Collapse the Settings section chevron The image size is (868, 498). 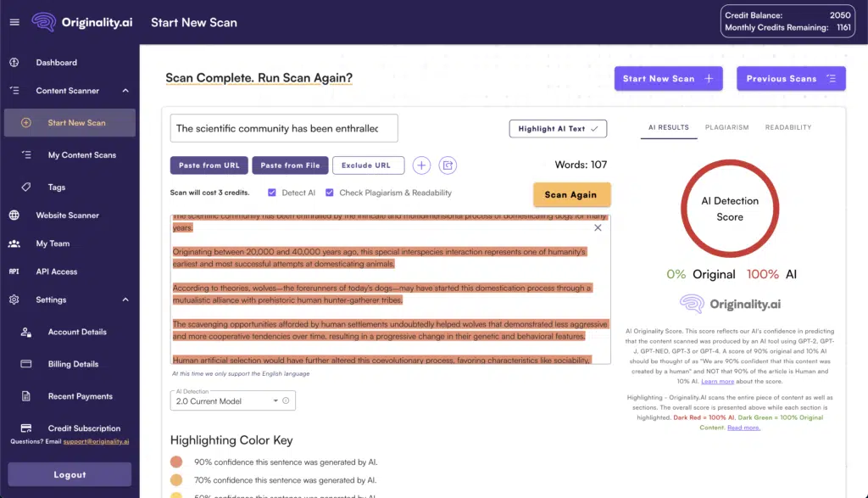[x=125, y=299]
